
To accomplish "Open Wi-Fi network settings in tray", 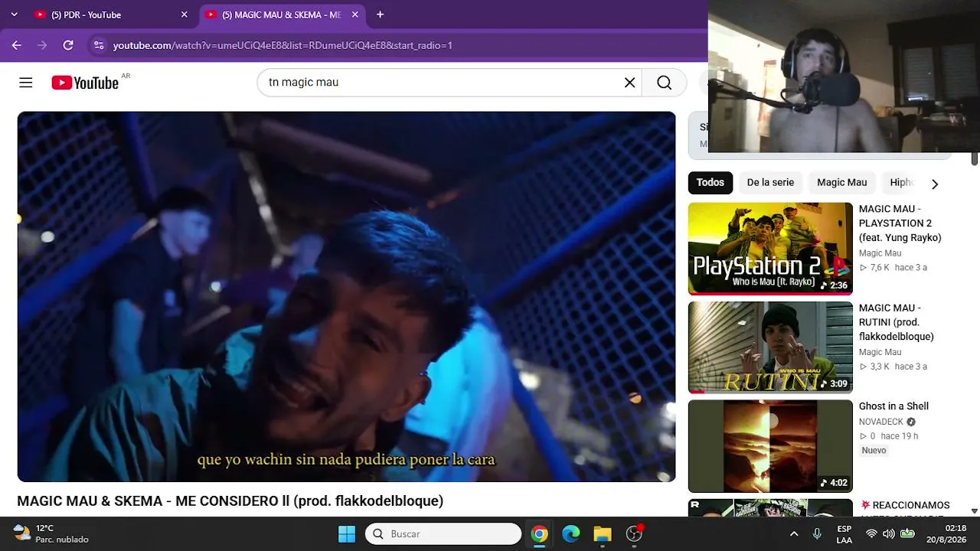I will pyautogui.click(x=871, y=533).
